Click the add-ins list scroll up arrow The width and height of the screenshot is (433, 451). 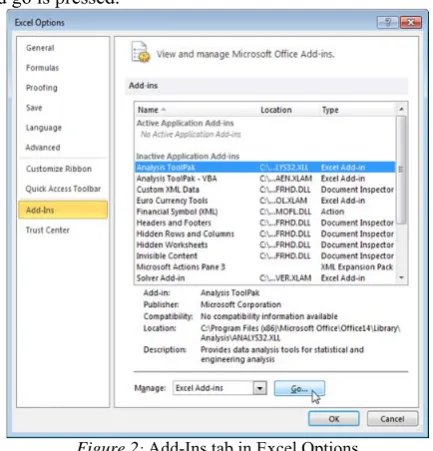(x=401, y=109)
